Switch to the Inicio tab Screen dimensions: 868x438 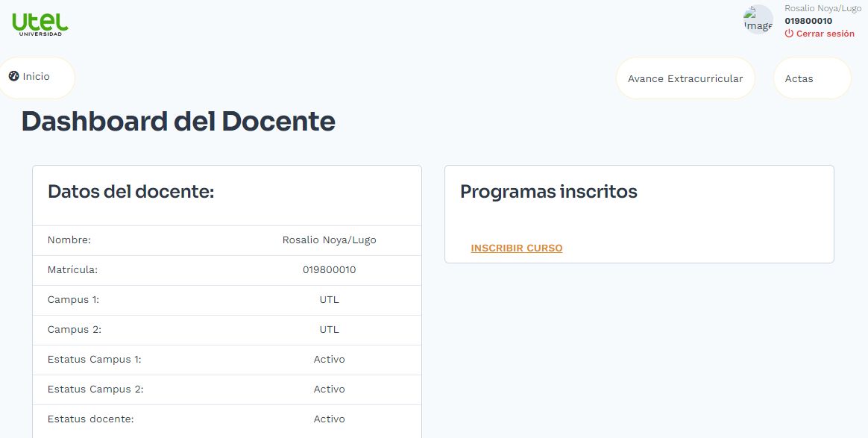coord(36,76)
